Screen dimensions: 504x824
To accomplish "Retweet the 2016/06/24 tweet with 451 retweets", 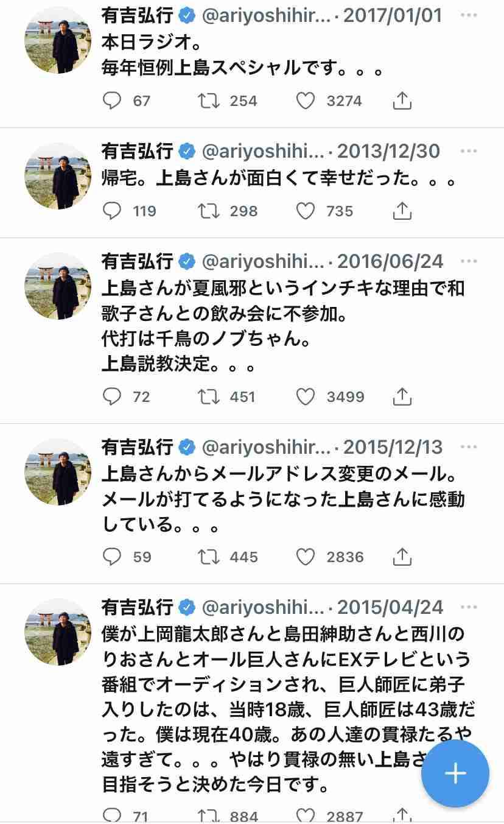I will coord(209,396).
